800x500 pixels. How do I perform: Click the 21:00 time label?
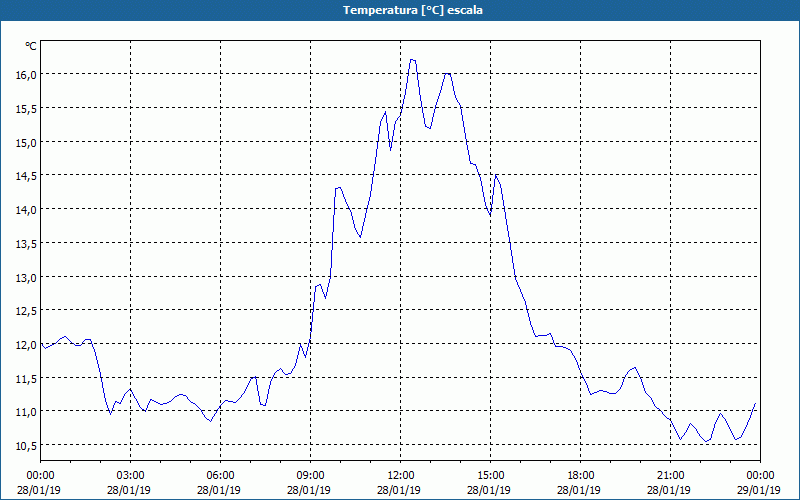(x=670, y=476)
